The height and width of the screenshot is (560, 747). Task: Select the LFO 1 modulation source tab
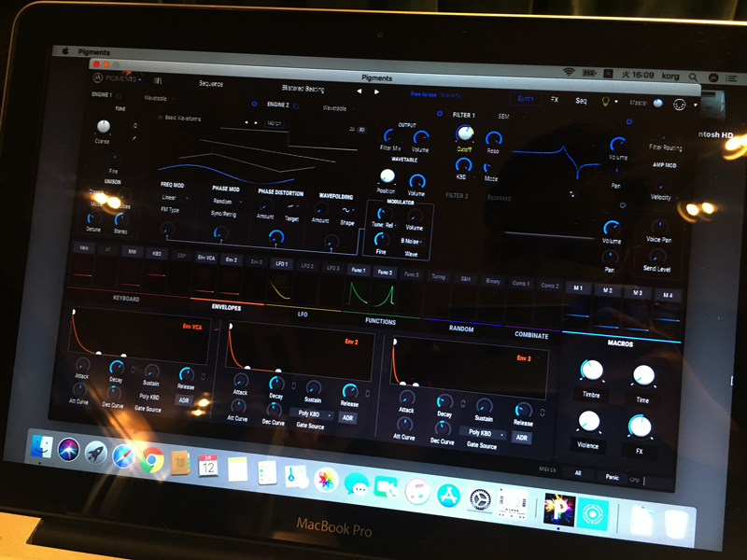tap(282, 263)
